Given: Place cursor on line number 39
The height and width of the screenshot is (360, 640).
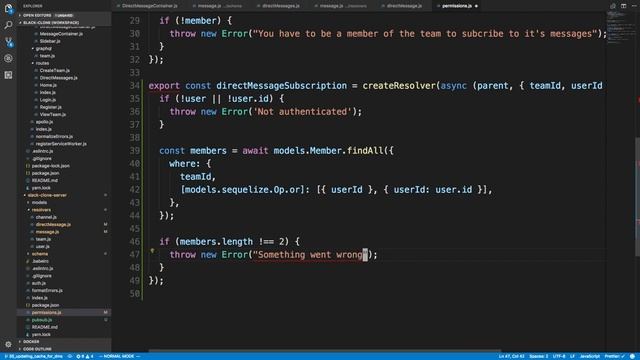Looking at the screenshot, I should pos(135,151).
